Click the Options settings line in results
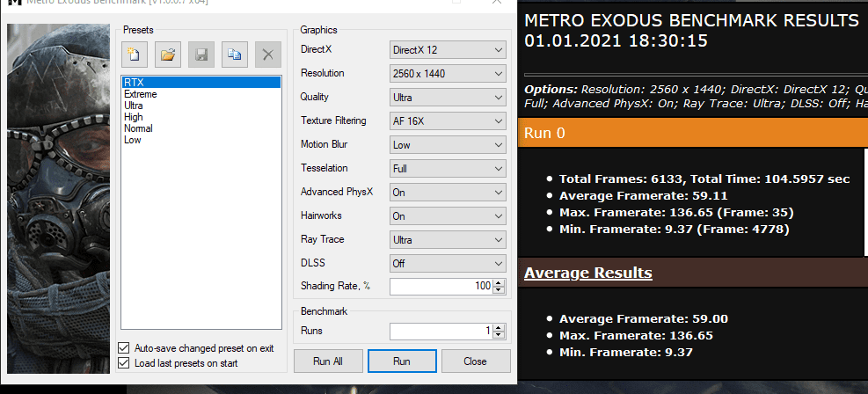This screenshot has width=868, height=394. tap(696, 96)
